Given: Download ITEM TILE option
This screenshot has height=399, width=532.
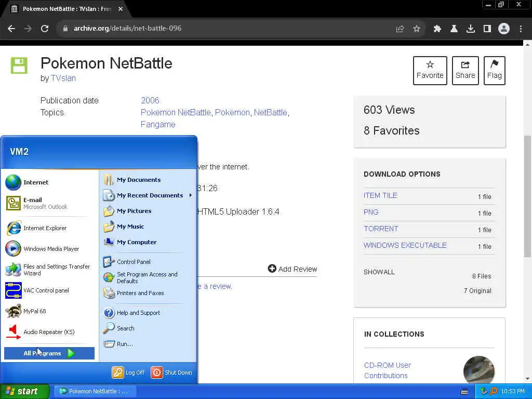Looking at the screenshot, I should 380,195.
